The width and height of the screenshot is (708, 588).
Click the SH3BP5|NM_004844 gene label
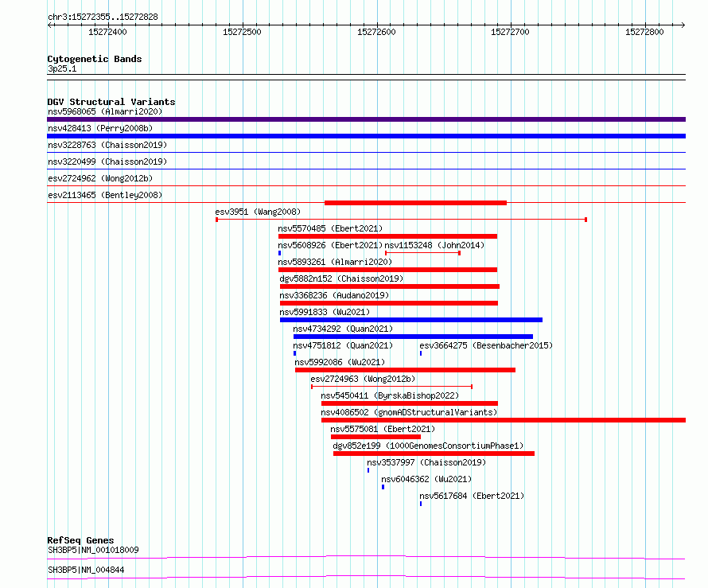pos(86,570)
